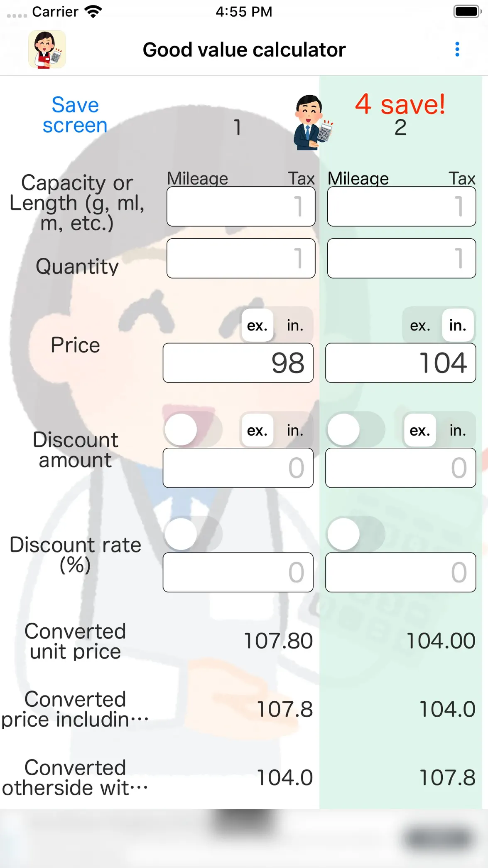Edit the item 2 price field showing 104
Viewport: 488px width, 868px height.
pos(401,363)
